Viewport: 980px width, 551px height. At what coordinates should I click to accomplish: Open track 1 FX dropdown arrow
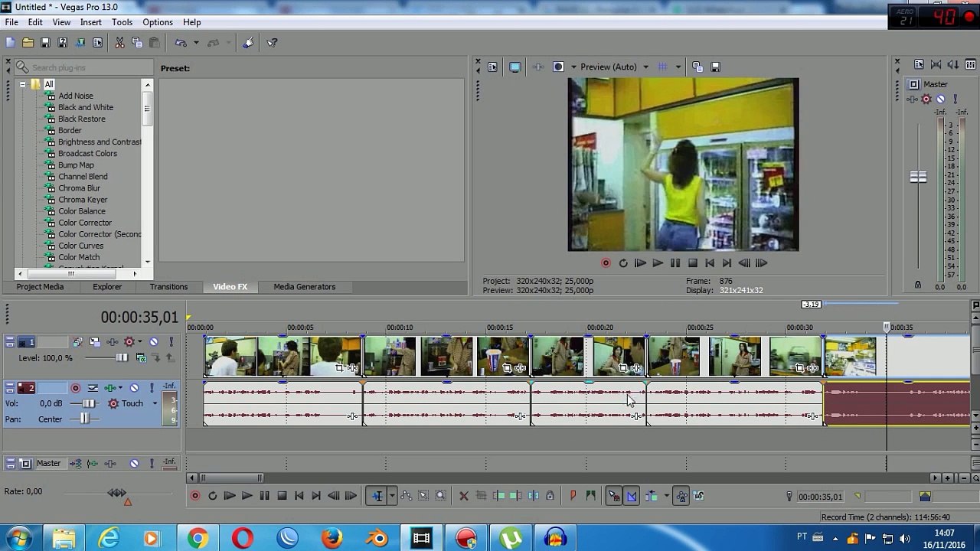(x=140, y=342)
